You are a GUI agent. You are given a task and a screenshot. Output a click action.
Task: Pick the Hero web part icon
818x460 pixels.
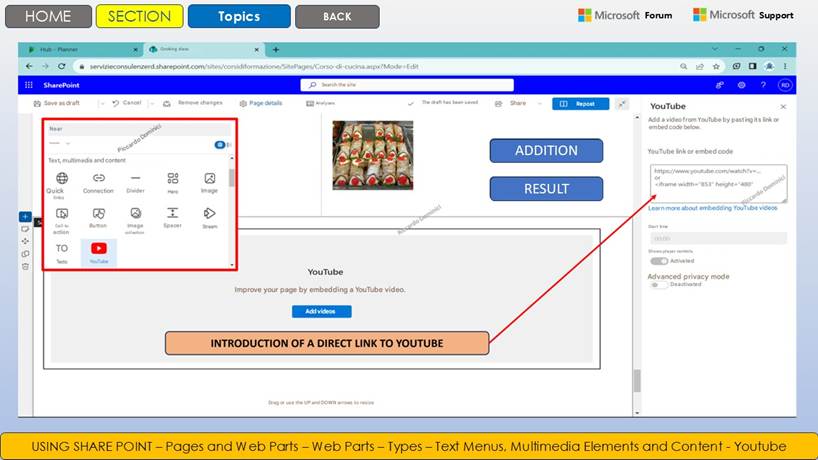coord(173,178)
